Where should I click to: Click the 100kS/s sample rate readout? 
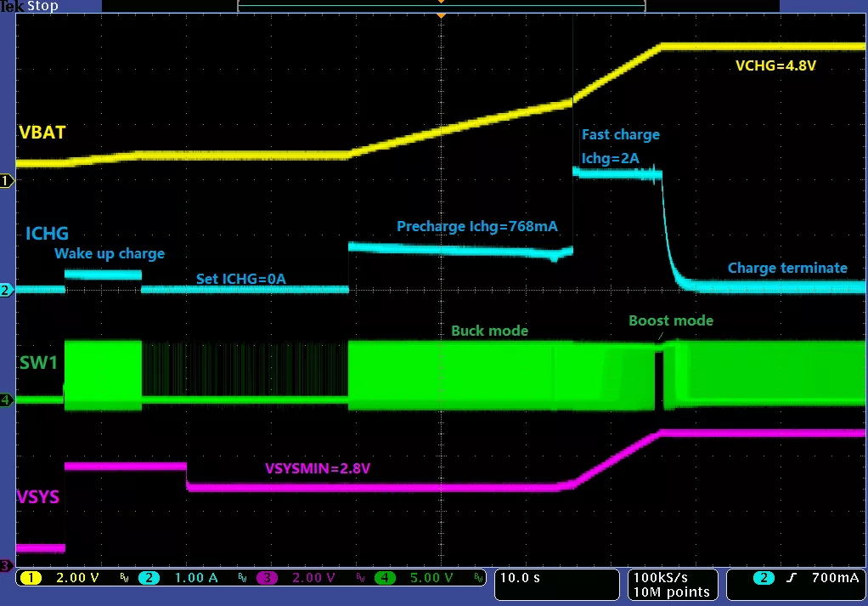click(661, 577)
